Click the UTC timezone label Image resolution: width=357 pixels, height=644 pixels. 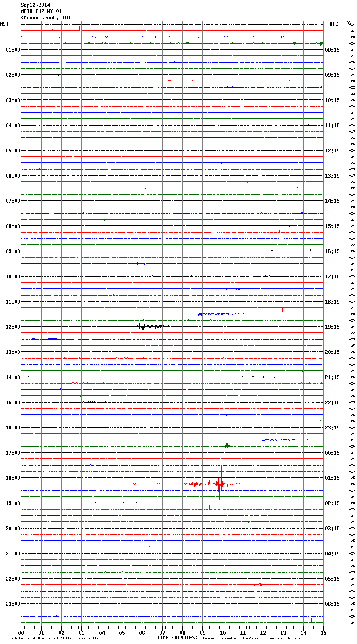[334, 24]
